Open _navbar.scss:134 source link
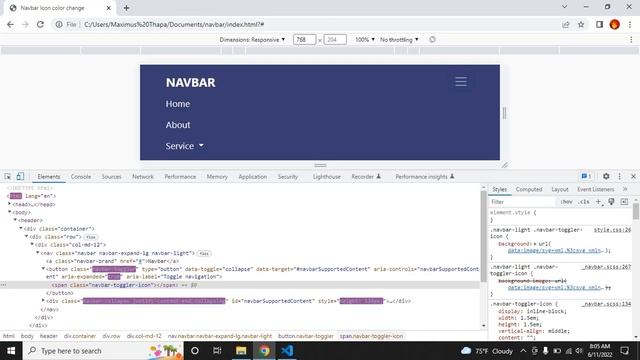Screen dimensions: 640x360 (607, 304)
